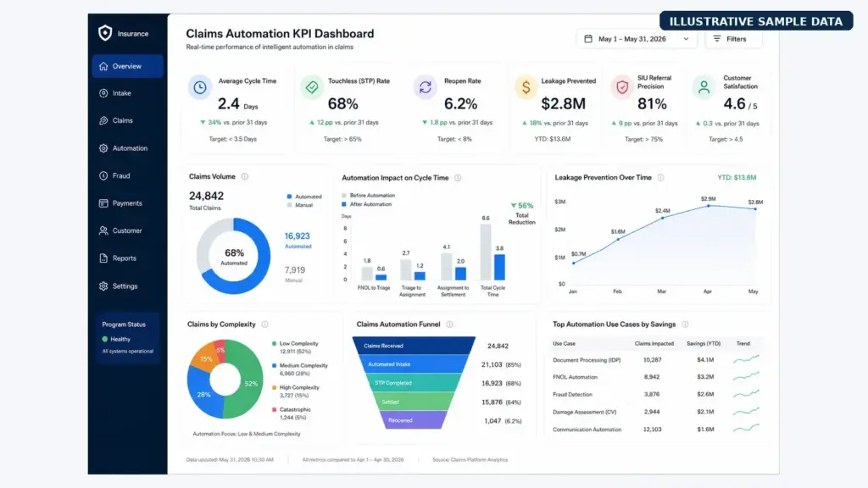This screenshot has width=868, height=488.
Task: Click "Claims Impacted" column header
Action: coord(654,344)
